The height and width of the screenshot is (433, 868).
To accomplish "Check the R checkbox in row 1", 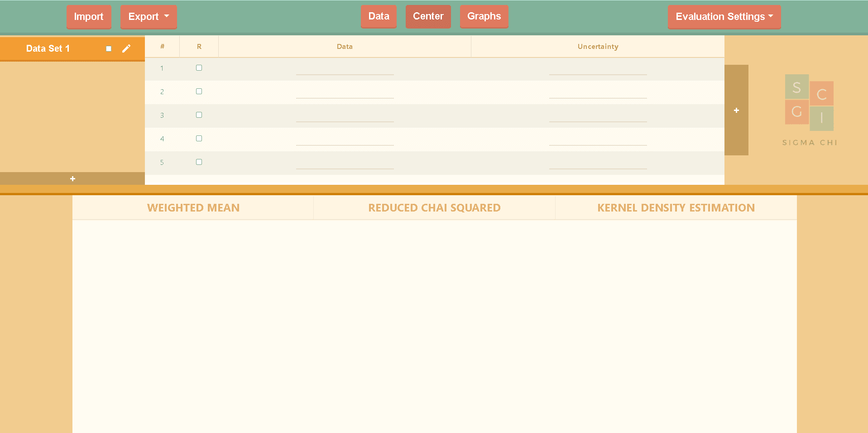I will click(x=199, y=68).
